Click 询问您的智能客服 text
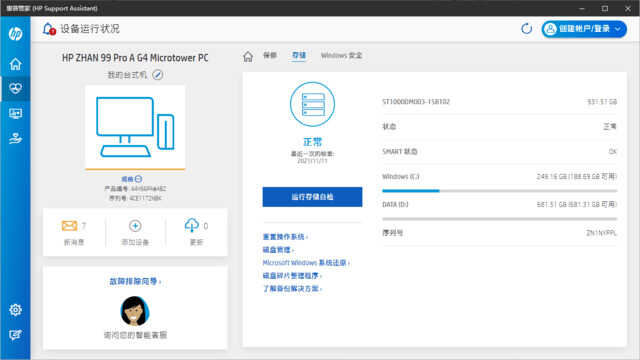Image resolution: width=640 pixels, height=360 pixels. 135,335
